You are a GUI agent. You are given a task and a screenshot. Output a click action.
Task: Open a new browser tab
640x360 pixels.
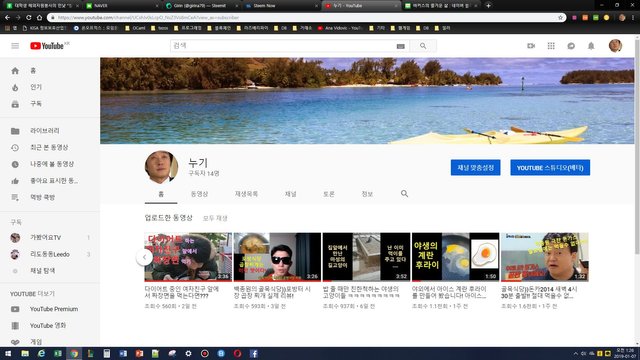coord(488,6)
